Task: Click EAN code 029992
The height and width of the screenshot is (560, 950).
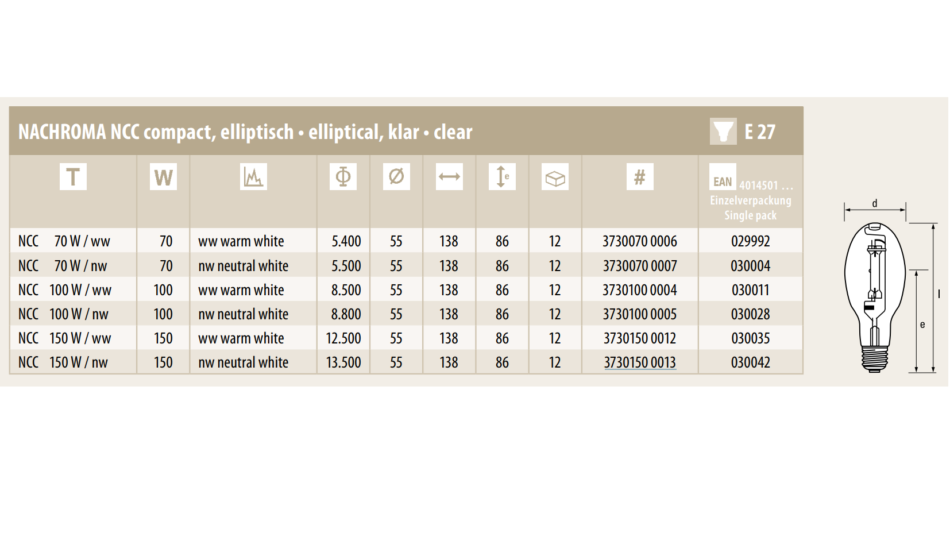Action: [751, 241]
